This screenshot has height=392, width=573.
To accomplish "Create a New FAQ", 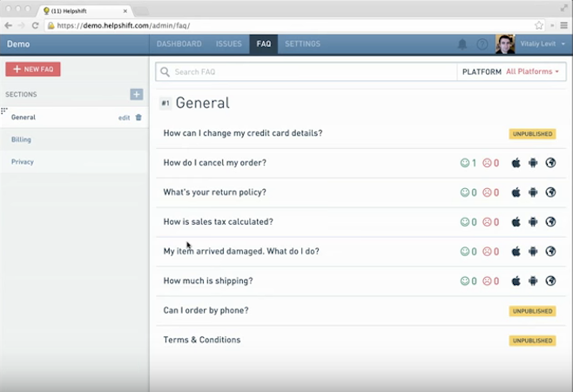I will tap(33, 69).
